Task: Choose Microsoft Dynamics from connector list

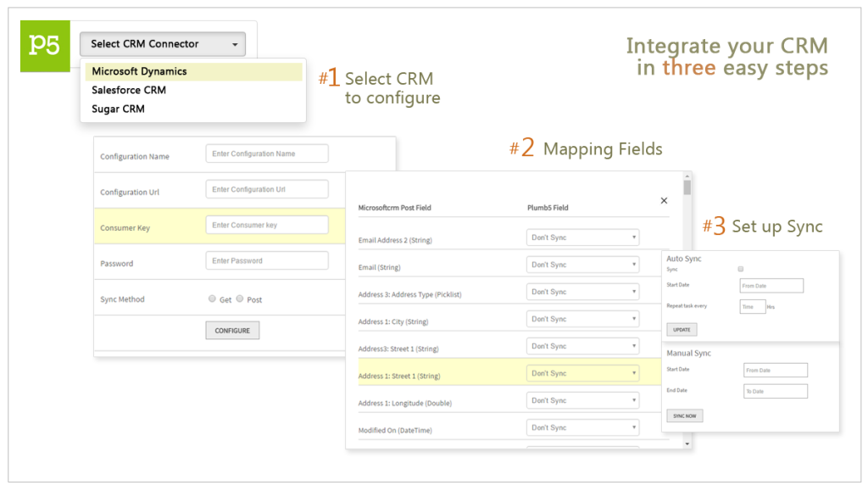Action: coord(194,71)
